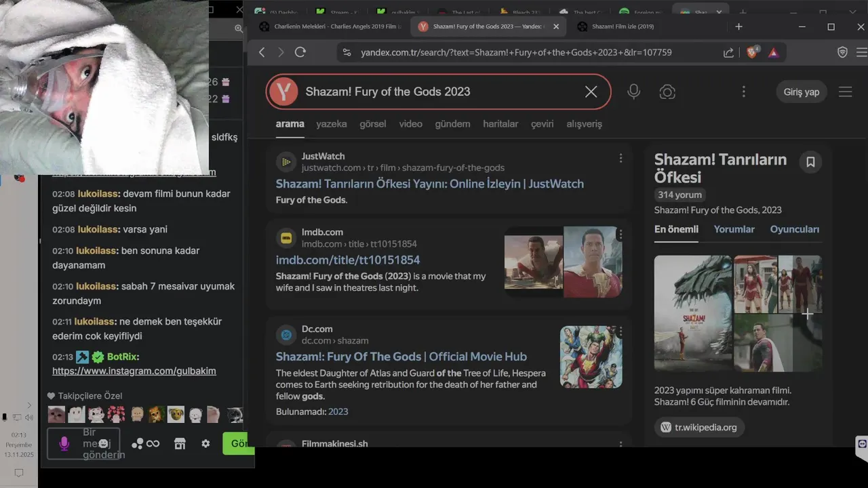
Task: Open volume icon in system tray
Action: coord(28,418)
